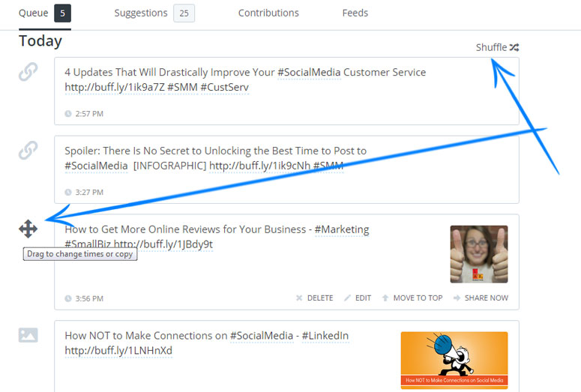Click the #SMM hashtag in the Customer Service post
Screen dimensions: 581x392
[182, 88]
